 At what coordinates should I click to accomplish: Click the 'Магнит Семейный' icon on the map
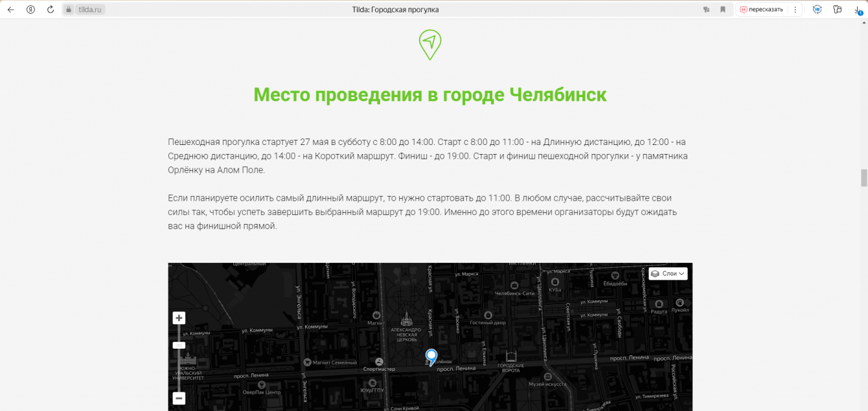tap(307, 362)
